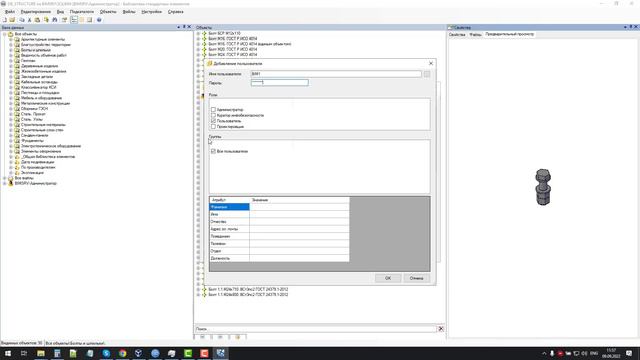Open File Explorer from the taskbar
The height and width of the screenshot is (360, 640).
click(41, 353)
